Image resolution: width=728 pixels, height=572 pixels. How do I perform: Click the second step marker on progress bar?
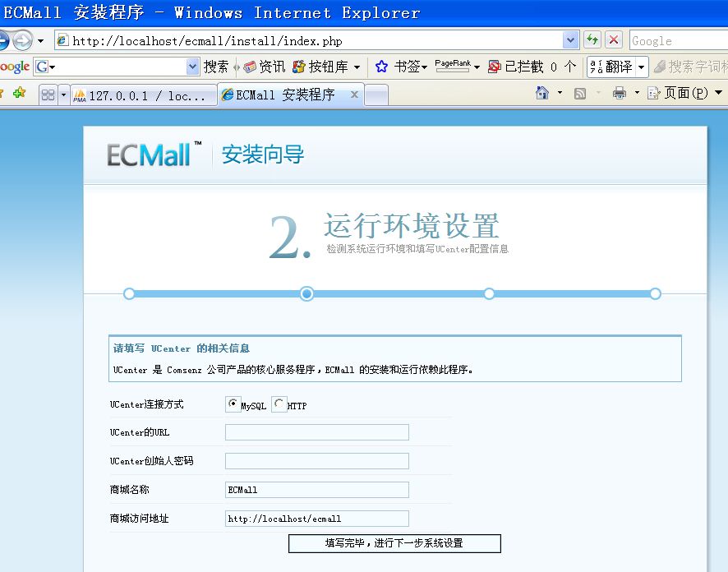tap(306, 293)
